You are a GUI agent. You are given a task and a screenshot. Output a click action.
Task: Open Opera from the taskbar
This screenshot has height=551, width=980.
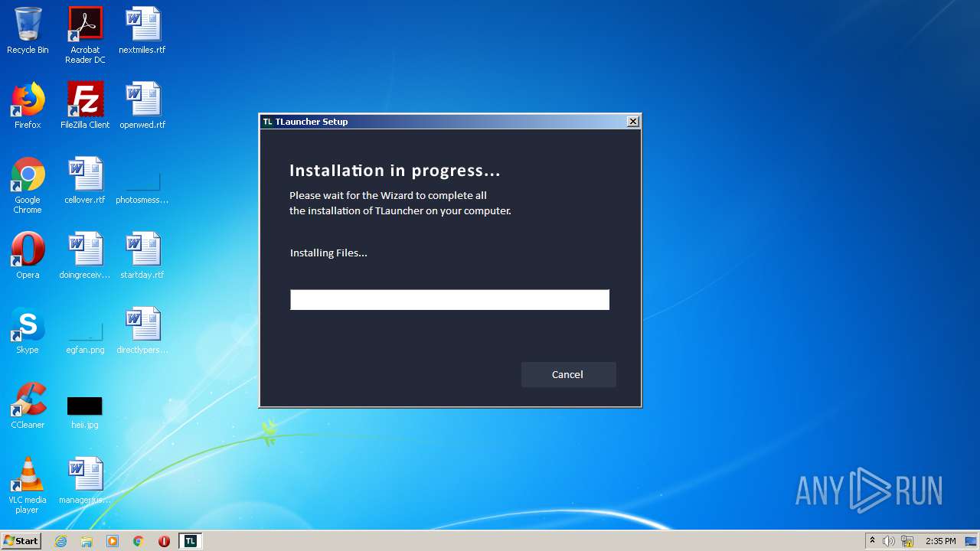(x=164, y=541)
